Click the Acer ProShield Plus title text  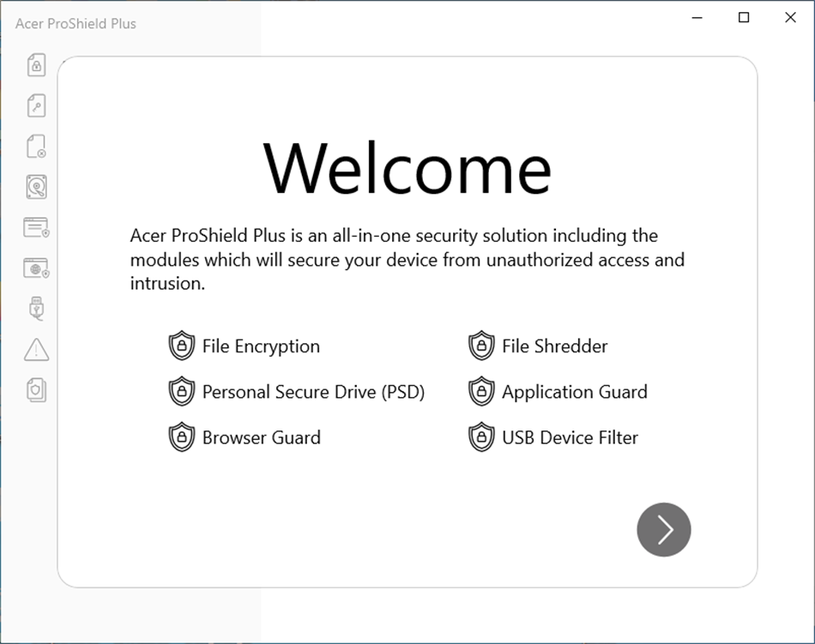point(75,24)
